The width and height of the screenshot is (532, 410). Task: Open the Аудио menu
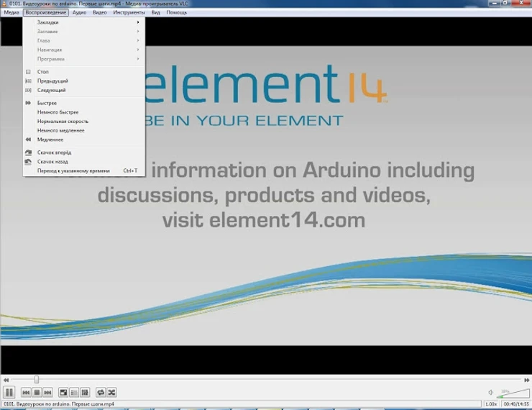coord(79,12)
